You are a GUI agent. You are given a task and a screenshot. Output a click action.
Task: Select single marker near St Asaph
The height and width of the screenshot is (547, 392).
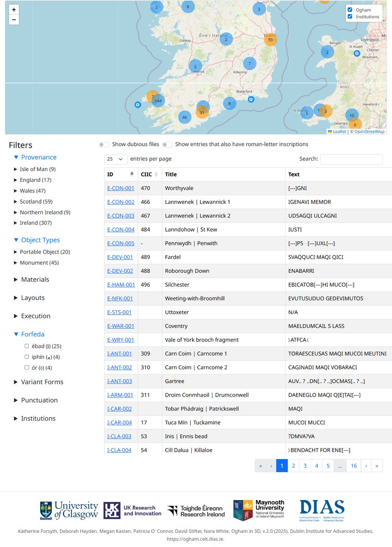pos(357,53)
